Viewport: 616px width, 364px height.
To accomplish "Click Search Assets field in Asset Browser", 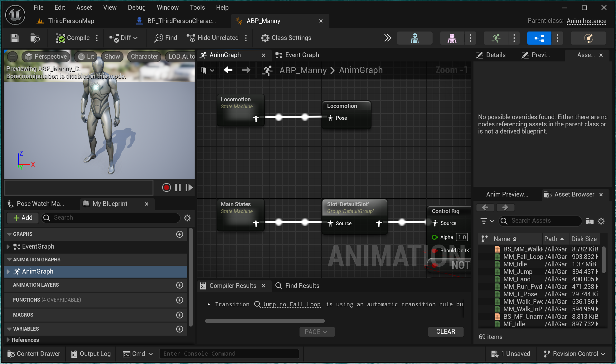I will point(540,221).
